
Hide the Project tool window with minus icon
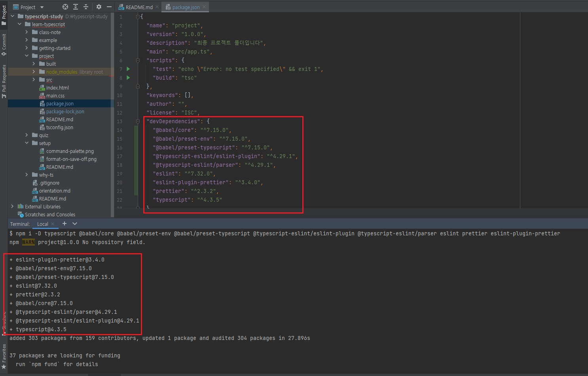109,7
